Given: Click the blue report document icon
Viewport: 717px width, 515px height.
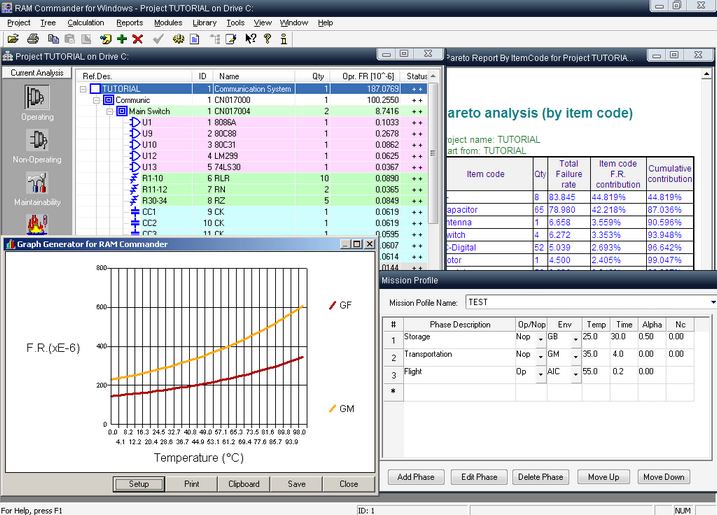Looking at the screenshot, I should click(195, 39).
